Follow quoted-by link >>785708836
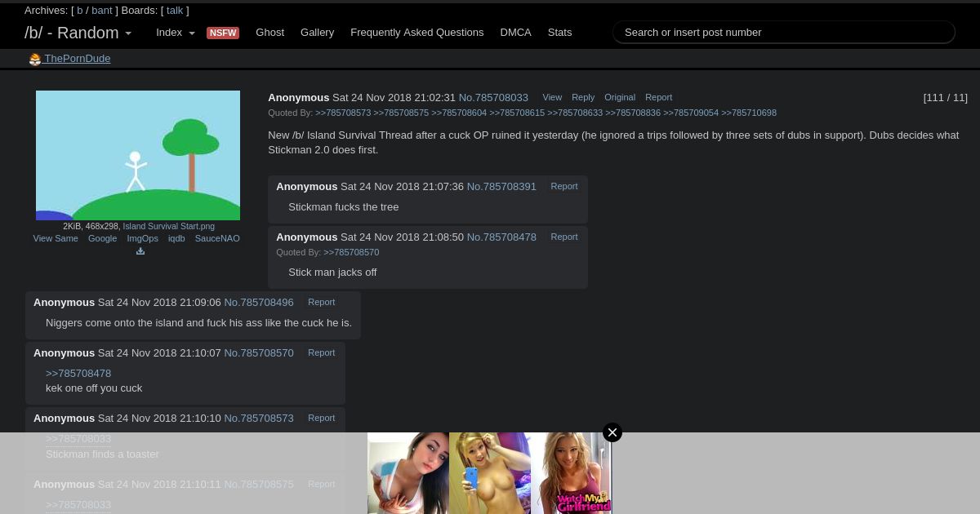Image resolution: width=980 pixels, height=514 pixels. click(x=633, y=113)
